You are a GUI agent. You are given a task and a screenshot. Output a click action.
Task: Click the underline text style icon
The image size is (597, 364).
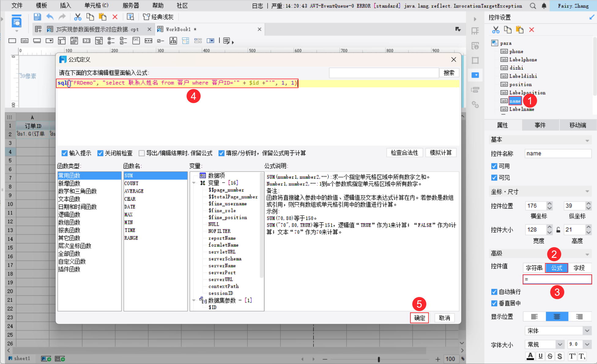pos(540,356)
